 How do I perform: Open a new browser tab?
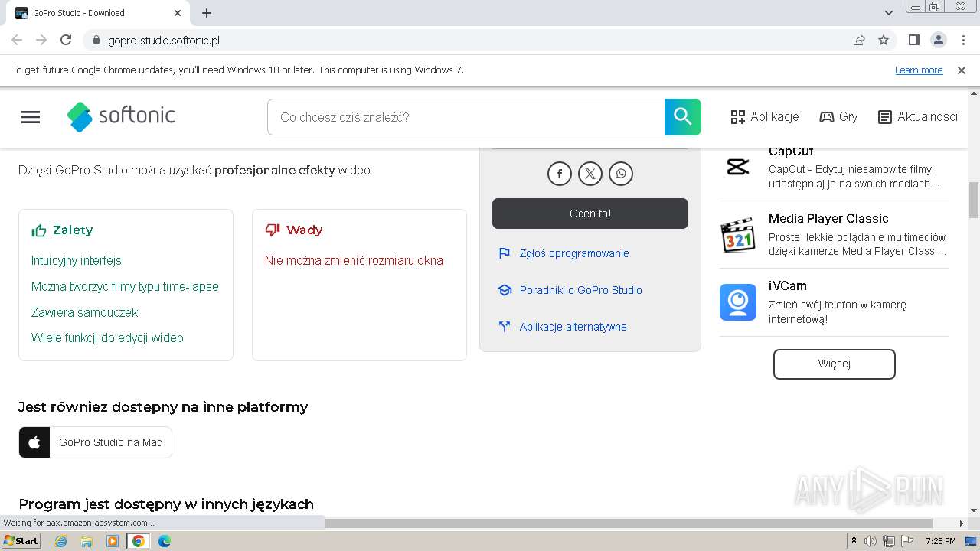207,13
